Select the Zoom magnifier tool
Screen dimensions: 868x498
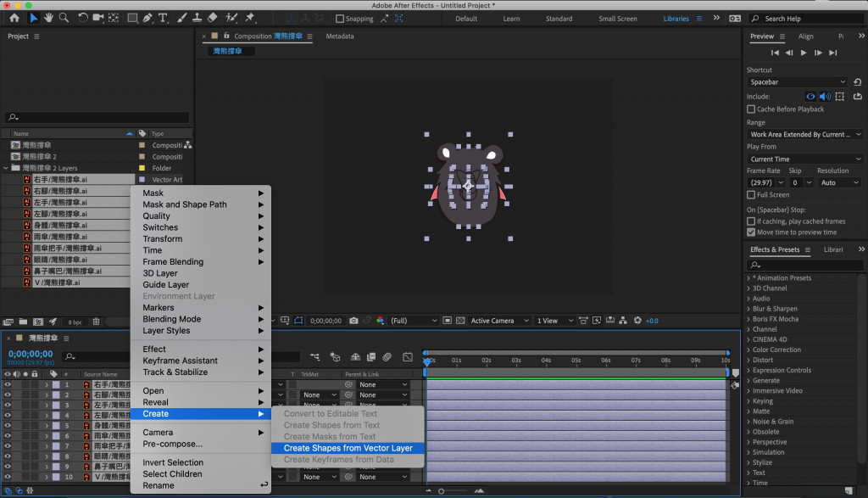tap(64, 18)
